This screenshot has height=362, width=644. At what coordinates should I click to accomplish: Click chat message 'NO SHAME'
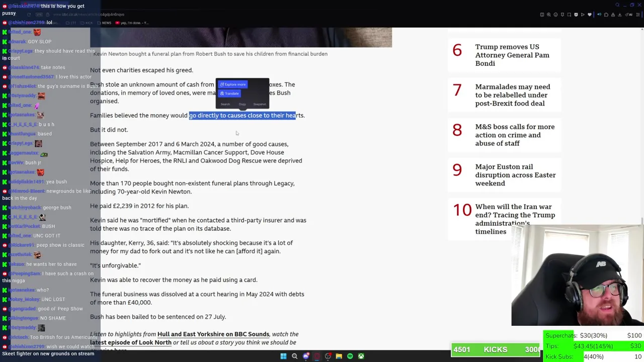(x=53, y=318)
